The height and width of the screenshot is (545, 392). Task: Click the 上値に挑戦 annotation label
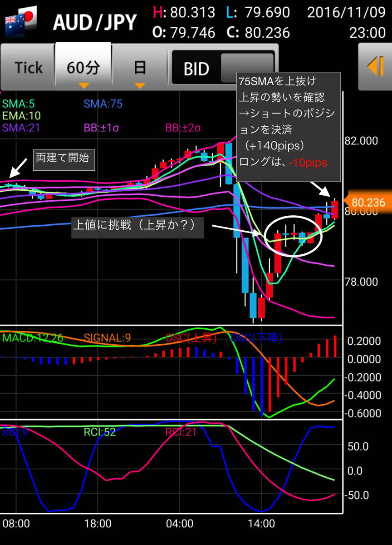pos(137,226)
